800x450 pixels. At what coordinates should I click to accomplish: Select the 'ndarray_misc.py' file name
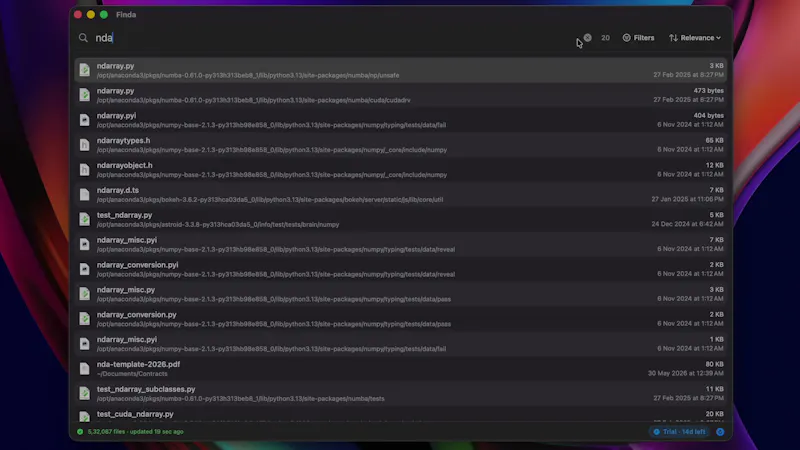click(126, 290)
